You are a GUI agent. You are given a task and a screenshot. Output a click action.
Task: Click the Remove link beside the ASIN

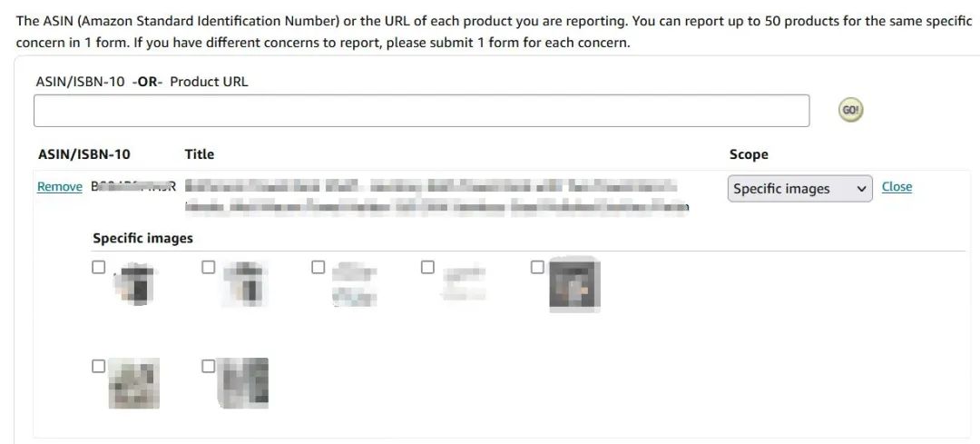(x=59, y=187)
